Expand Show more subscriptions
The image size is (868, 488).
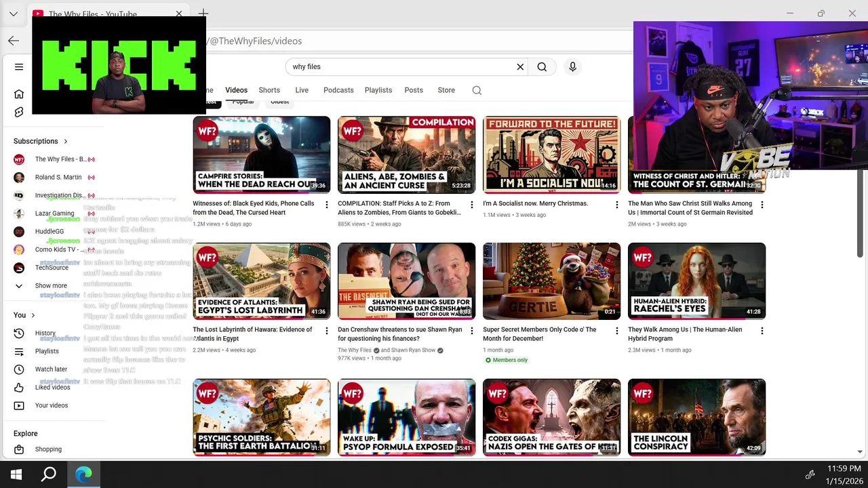pos(42,286)
